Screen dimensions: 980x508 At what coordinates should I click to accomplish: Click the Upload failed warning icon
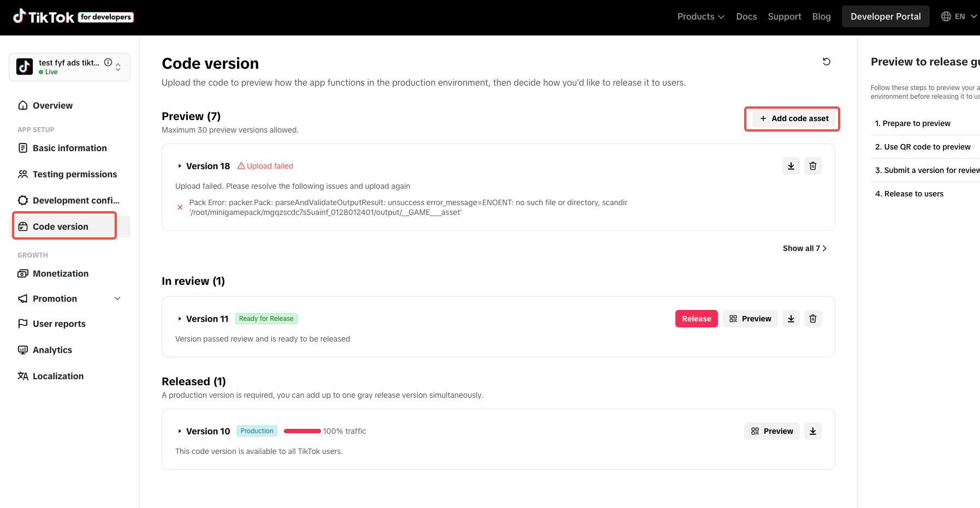point(241,166)
